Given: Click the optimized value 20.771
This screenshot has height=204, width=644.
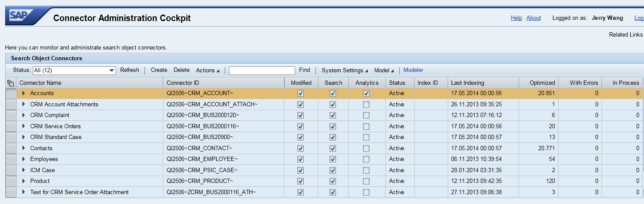Looking at the screenshot, I should (546, 148).
